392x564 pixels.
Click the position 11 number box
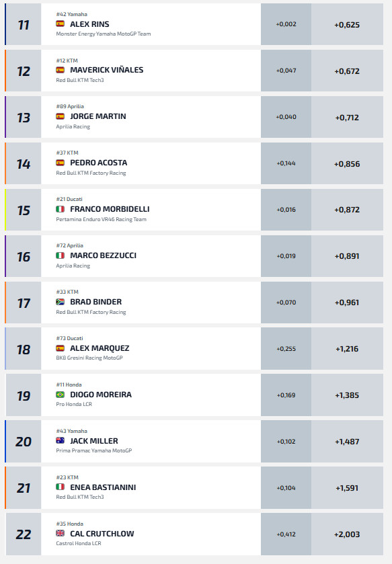pos(24,24)
